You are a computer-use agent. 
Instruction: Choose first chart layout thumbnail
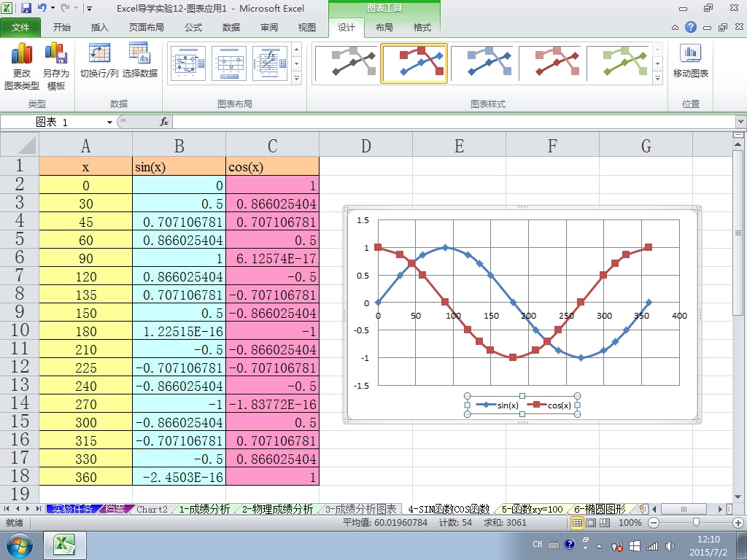coord(187,63)
